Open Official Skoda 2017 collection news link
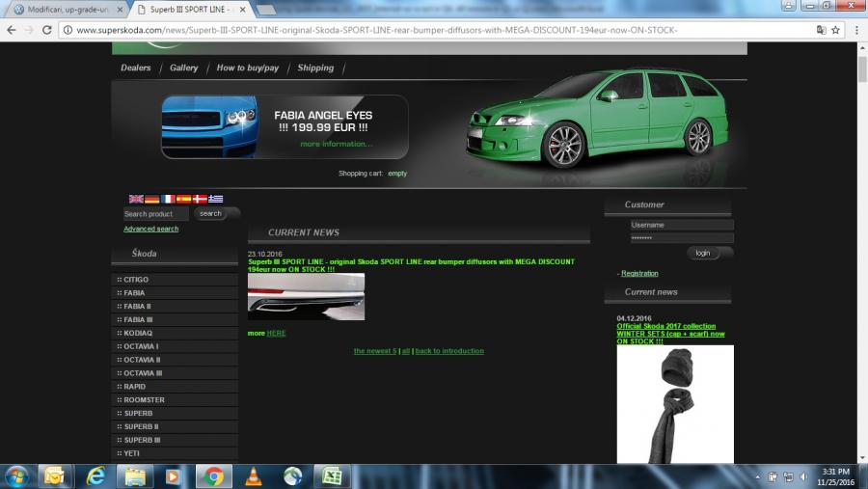The height and width of the screenshot is (489, 868). (x=671, y=334)
